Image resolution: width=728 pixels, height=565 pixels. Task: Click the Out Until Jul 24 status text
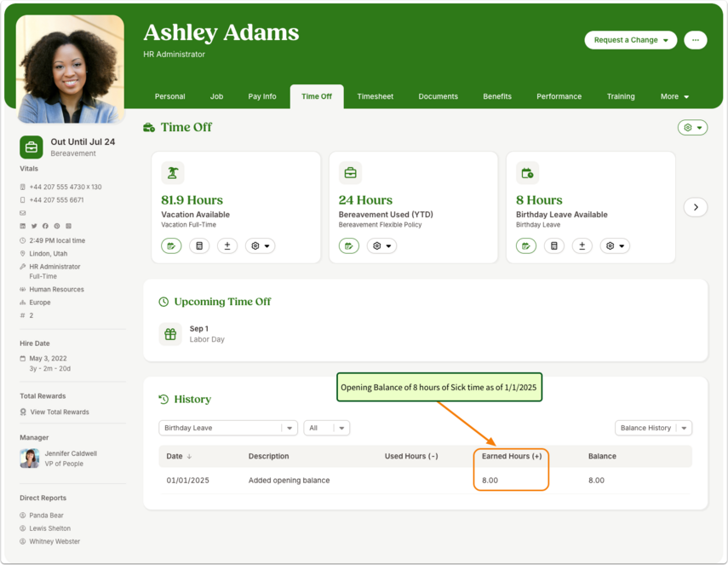[83, 142]
